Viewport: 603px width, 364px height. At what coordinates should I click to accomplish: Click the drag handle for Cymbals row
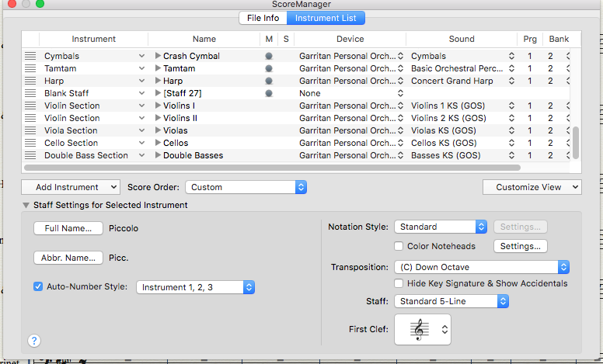30,56
